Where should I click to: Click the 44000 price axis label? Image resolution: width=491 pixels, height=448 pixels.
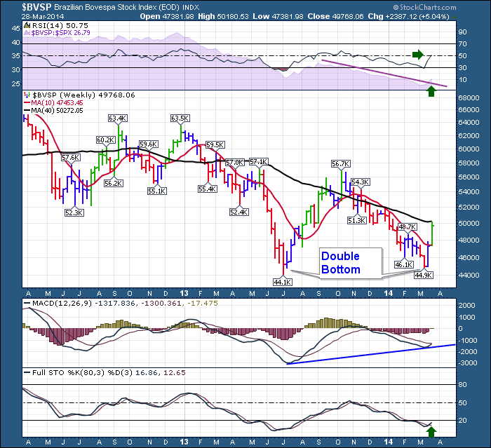point(469,275)
